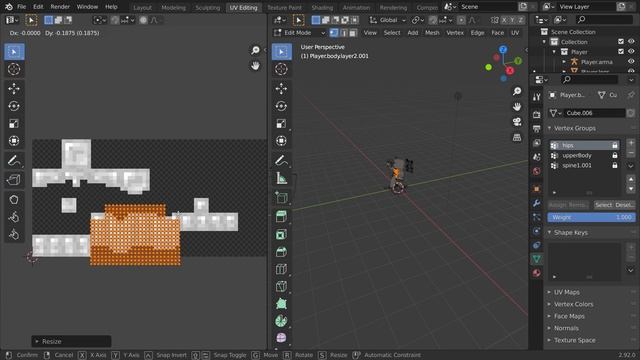640x360 pixels.
Task: Select the Inset Faces tool
Action: [x=281, y=234]
